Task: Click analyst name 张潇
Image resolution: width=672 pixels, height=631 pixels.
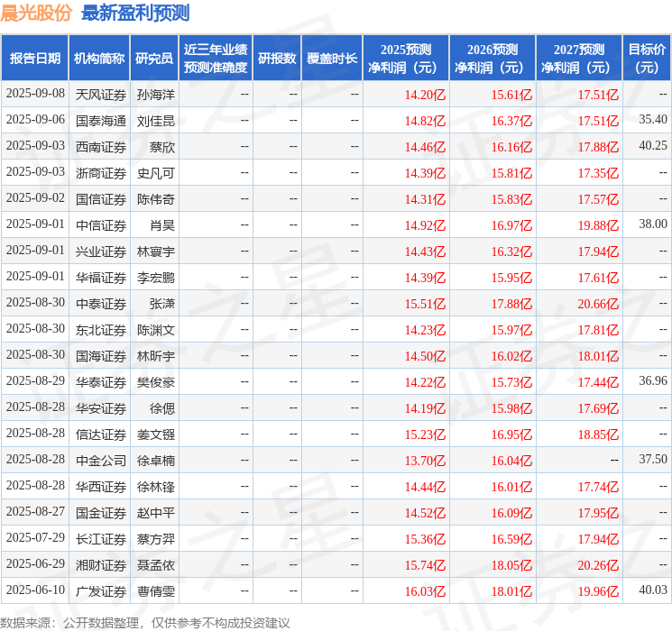Action: click(x=162, y=304)
